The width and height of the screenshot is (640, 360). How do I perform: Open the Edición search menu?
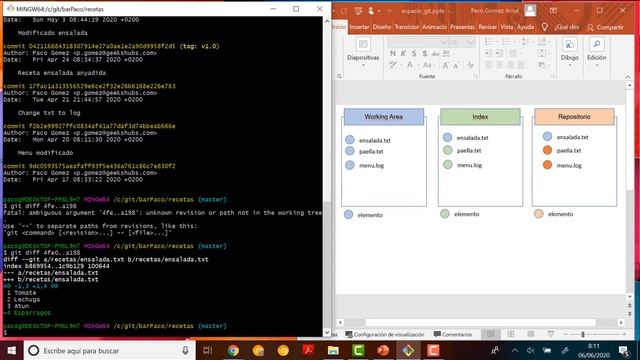[x=596, y=52]
